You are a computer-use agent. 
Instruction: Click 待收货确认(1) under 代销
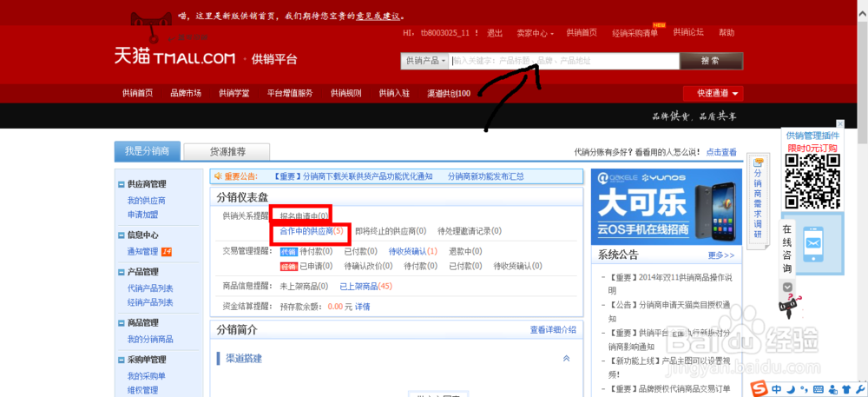413,251
